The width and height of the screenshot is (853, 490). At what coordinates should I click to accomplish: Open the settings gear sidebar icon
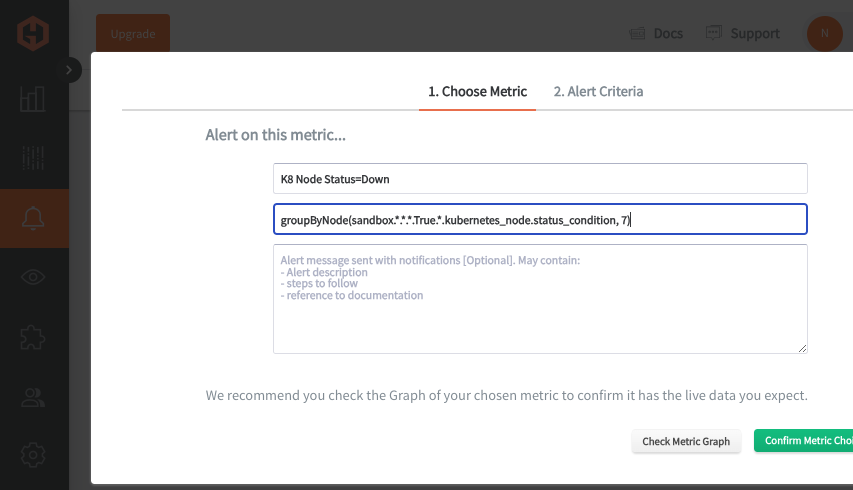click(x=33, y=455)
